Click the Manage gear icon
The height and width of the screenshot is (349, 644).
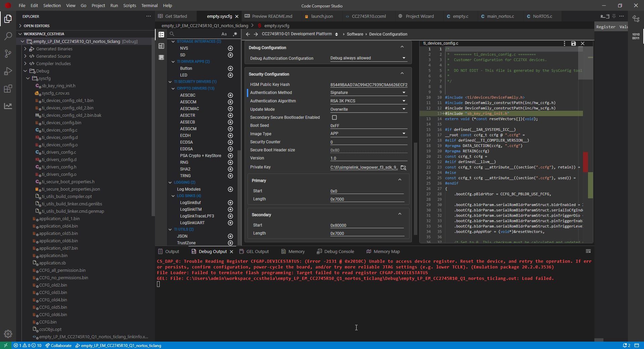(8, 334)
